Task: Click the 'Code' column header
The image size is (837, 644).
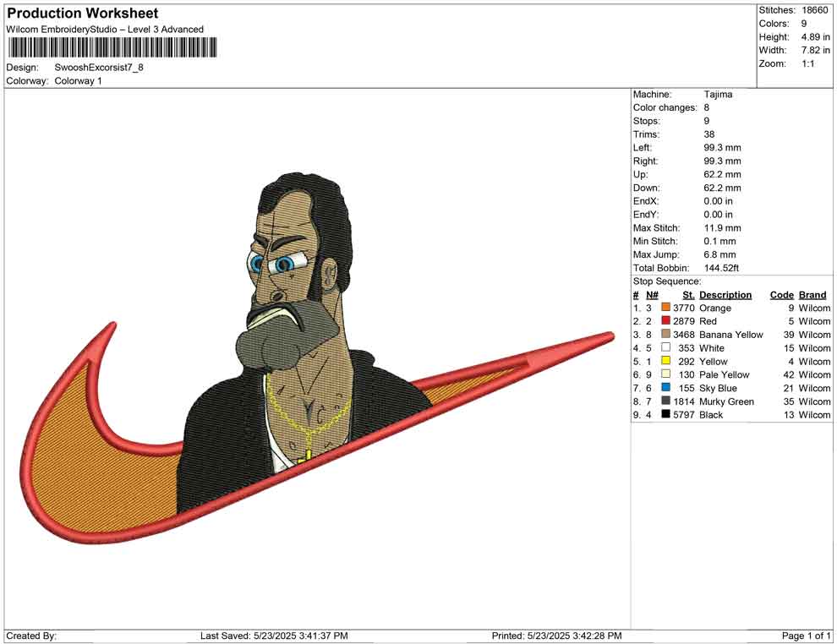Action: [782, 295]
